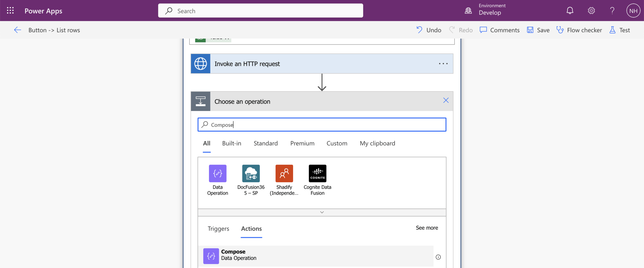Viewport: 644px width, 268px height.
Task: Open the app launcher waffle icon
Action: [x=10, y=11]
